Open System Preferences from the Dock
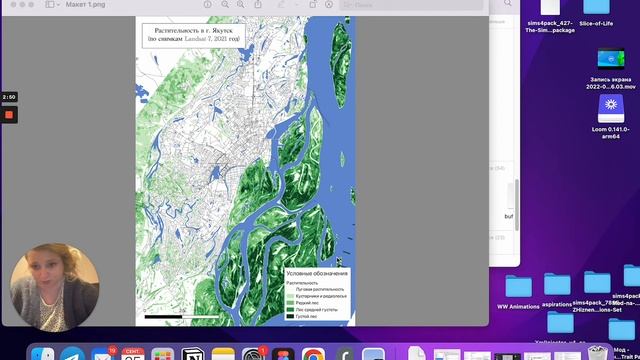 coord(253,353)
